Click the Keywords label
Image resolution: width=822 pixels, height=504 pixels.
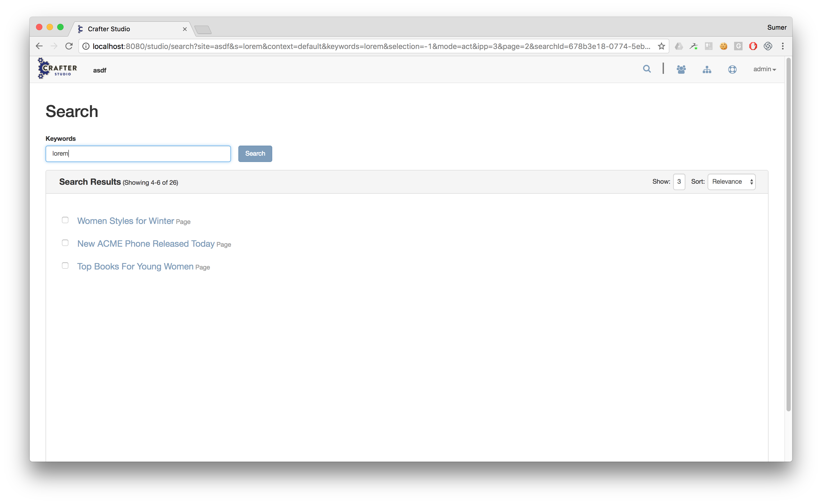tap(60, 138)
